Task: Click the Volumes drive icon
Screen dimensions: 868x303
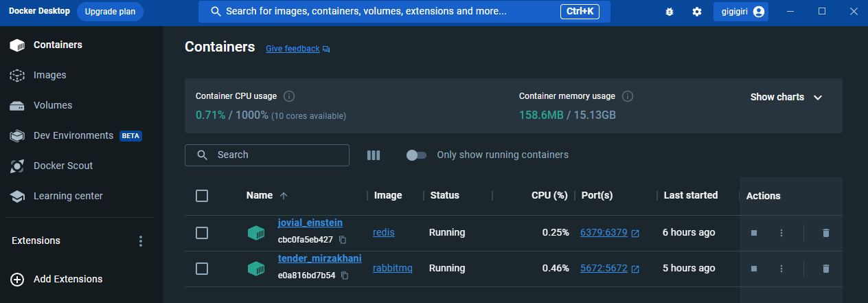Action: pos(17,106)
